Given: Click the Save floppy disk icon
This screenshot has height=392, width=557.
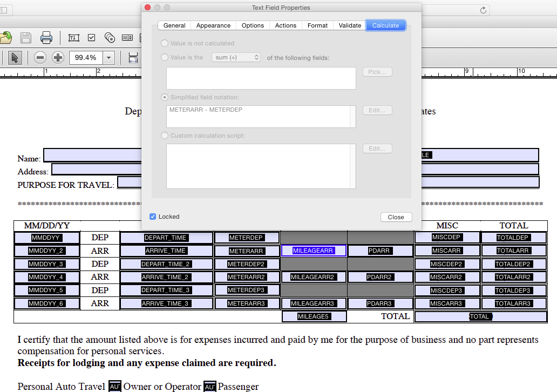Looking at the screenshot, I should tap(25, 38).
